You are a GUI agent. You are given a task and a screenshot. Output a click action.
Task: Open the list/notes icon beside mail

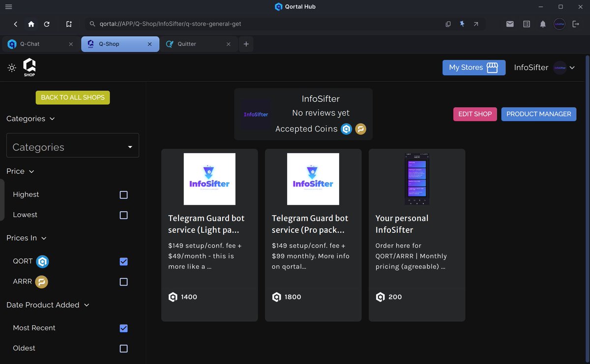coord(527,24)
